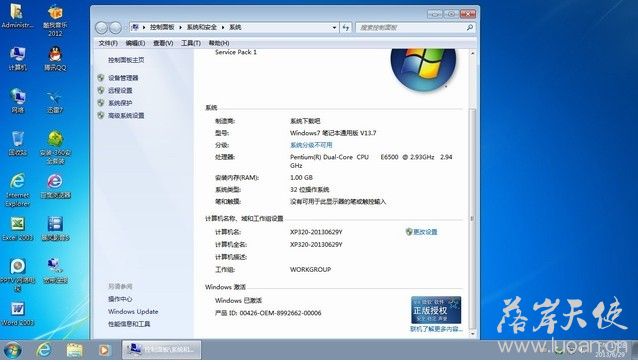
Task: Click the 控制面板 breadcrumb segment
Action: [162, 27]
